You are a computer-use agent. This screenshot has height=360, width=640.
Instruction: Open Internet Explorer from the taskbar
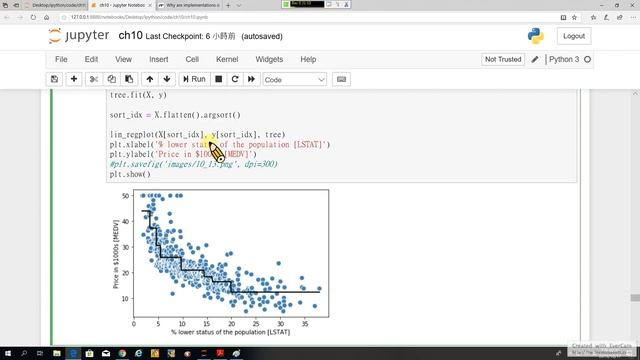138,353
